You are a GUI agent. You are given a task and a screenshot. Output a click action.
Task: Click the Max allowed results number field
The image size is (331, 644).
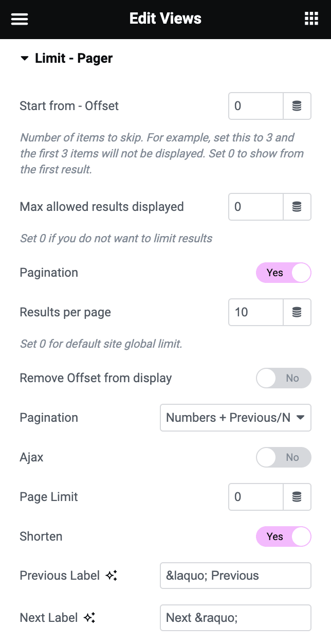click(256, 207)
